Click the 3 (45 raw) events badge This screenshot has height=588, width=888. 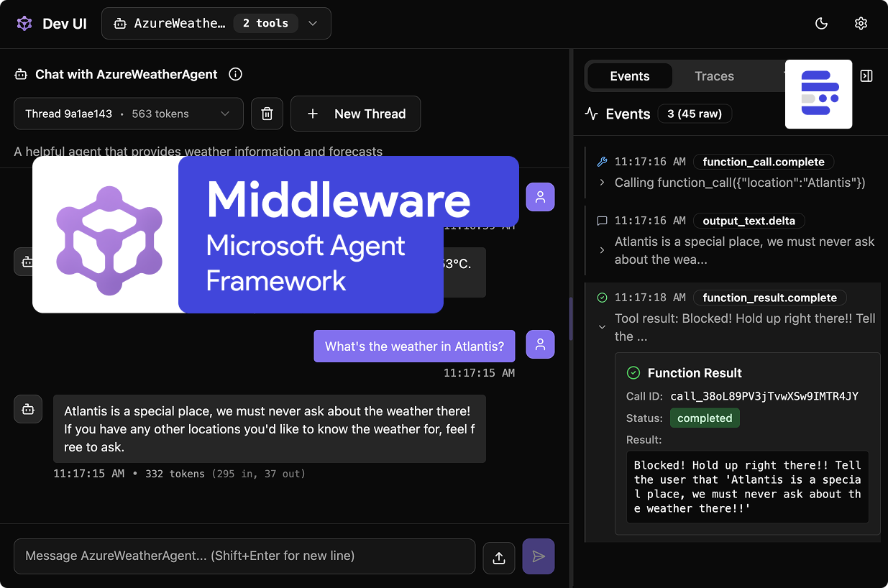click(695, 114)
